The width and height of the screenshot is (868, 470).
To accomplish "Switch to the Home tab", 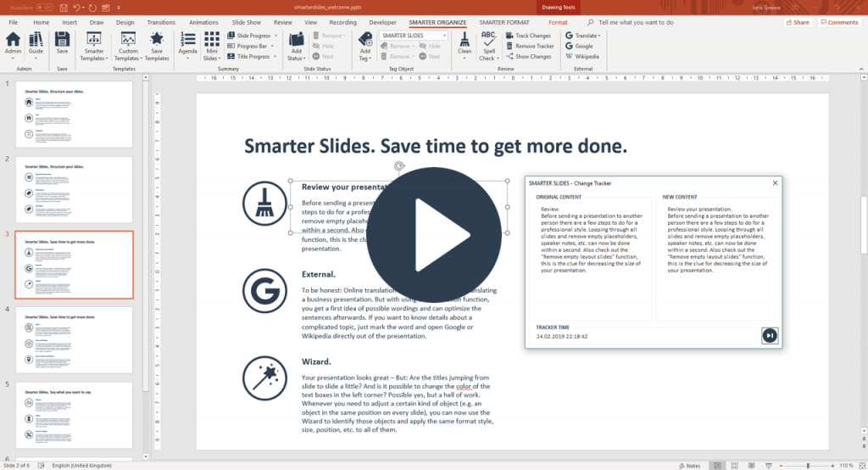I will point(41,22).
